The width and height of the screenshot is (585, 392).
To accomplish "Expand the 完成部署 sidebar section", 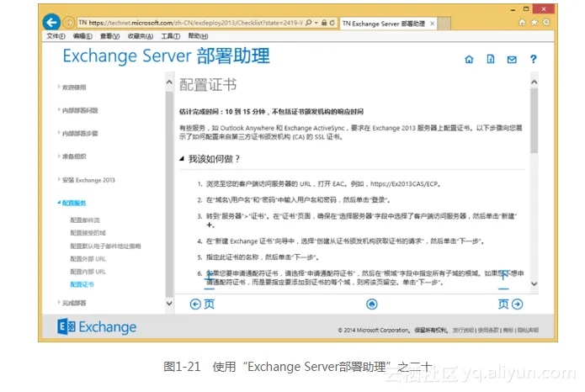I will [76, 302].
